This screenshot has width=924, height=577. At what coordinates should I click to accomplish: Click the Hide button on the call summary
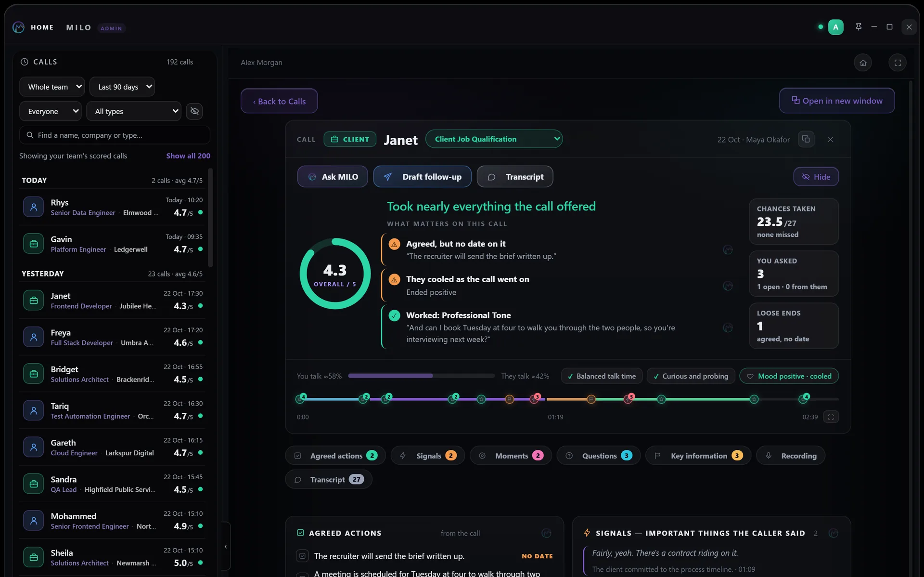(x=816, y=177)
